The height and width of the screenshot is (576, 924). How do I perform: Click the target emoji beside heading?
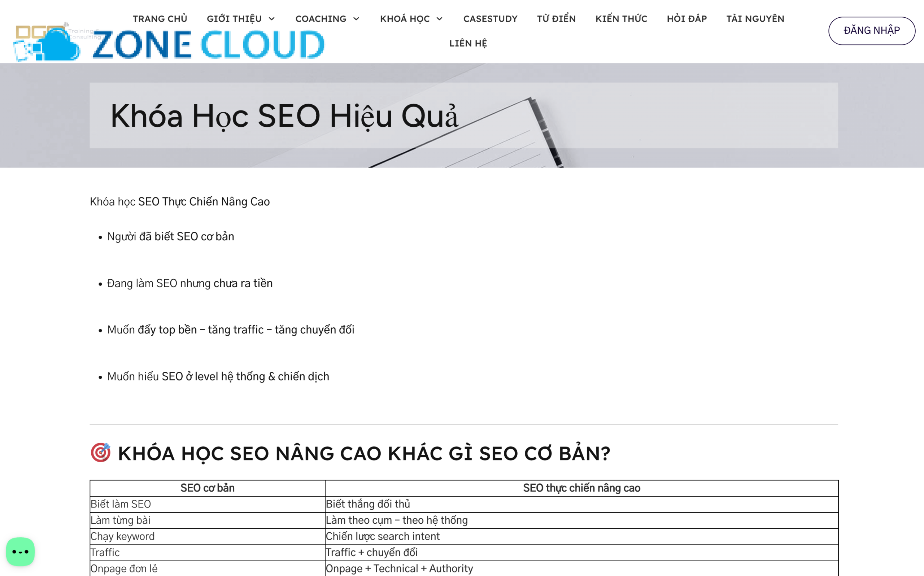(101, 453)
